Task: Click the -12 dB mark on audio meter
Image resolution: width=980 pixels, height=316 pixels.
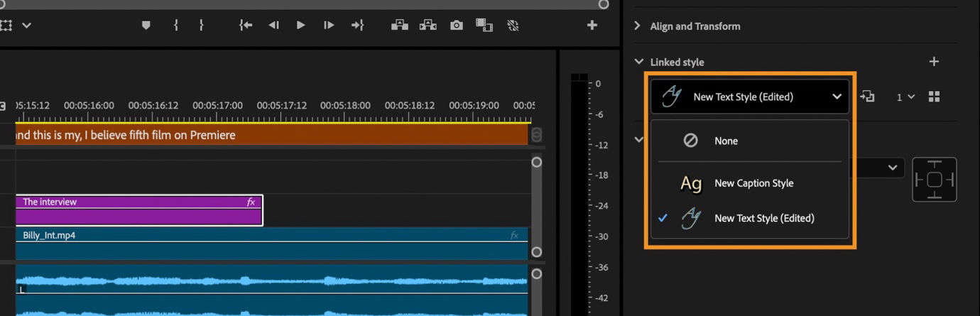Action: [601, 146]
